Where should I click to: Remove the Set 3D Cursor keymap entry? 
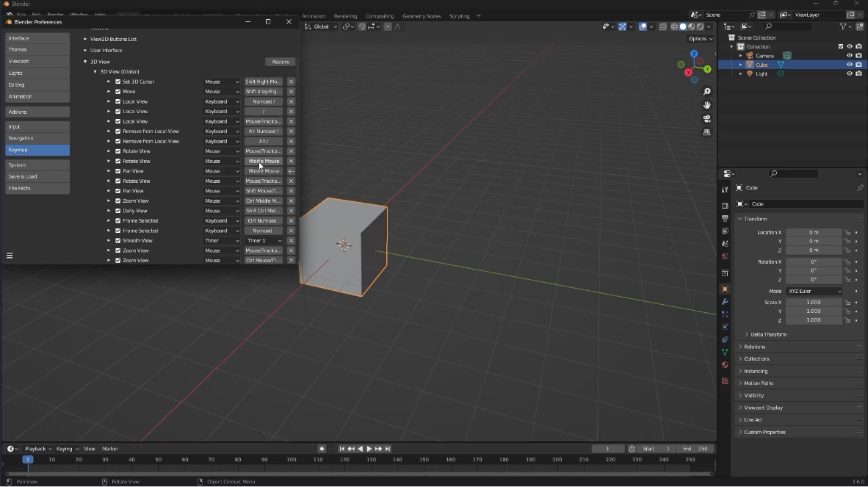(292, 82)
